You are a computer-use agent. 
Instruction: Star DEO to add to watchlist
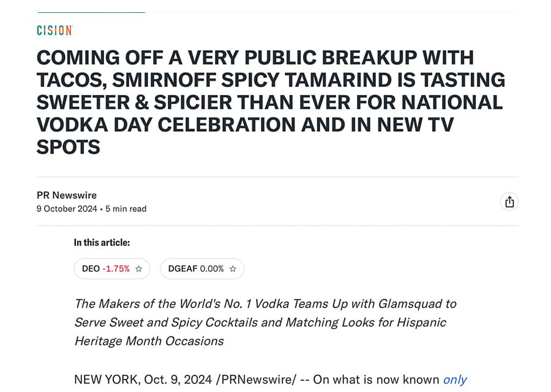click(x=139, y=269)
